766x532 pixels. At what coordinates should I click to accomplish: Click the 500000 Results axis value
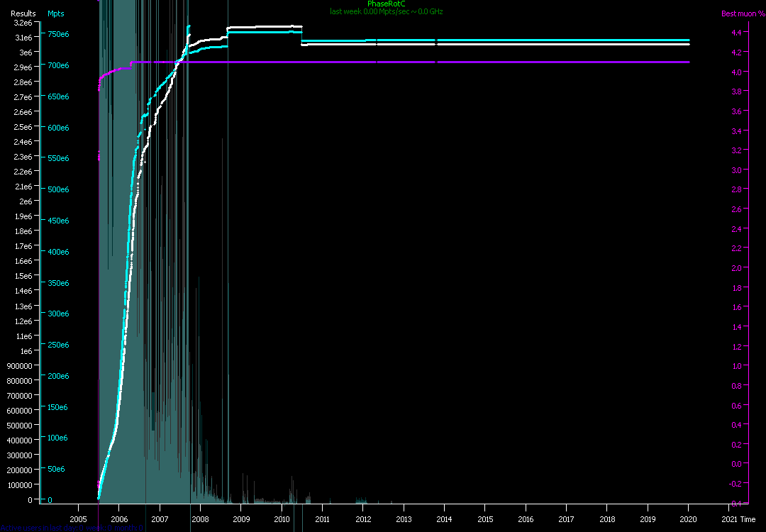[x=19, y=426]
